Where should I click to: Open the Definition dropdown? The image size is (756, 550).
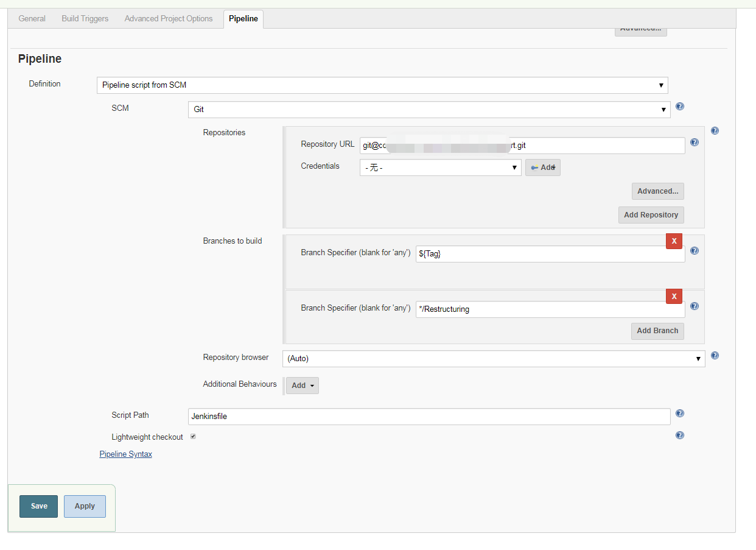tap(382, 85)
